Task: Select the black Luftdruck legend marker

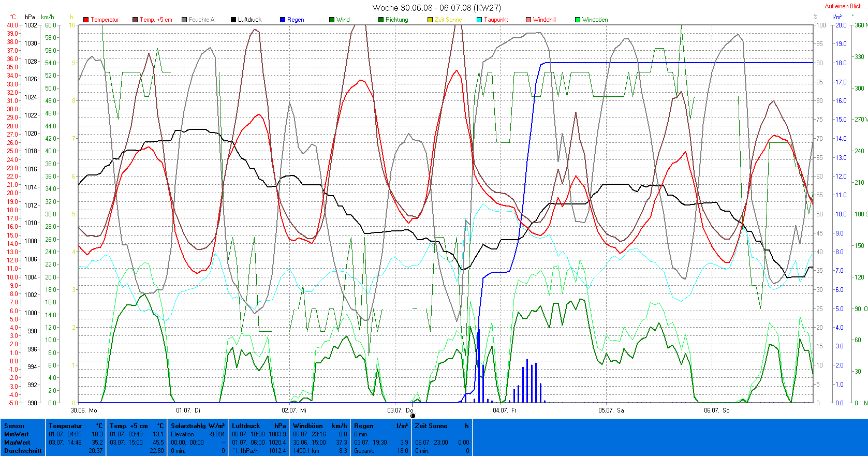Action: pyautogui.click(x=233, y=20)
